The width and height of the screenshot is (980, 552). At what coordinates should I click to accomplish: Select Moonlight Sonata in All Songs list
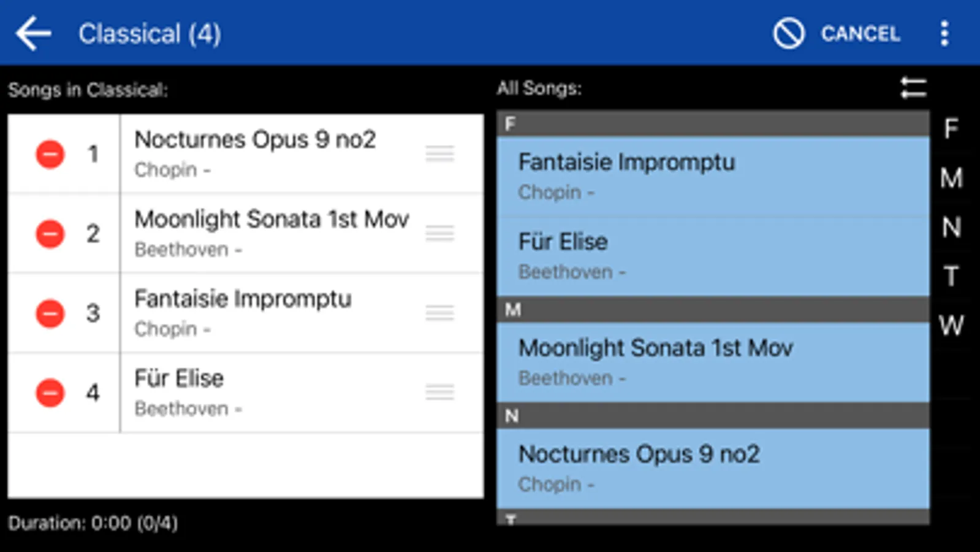point(712,362)
